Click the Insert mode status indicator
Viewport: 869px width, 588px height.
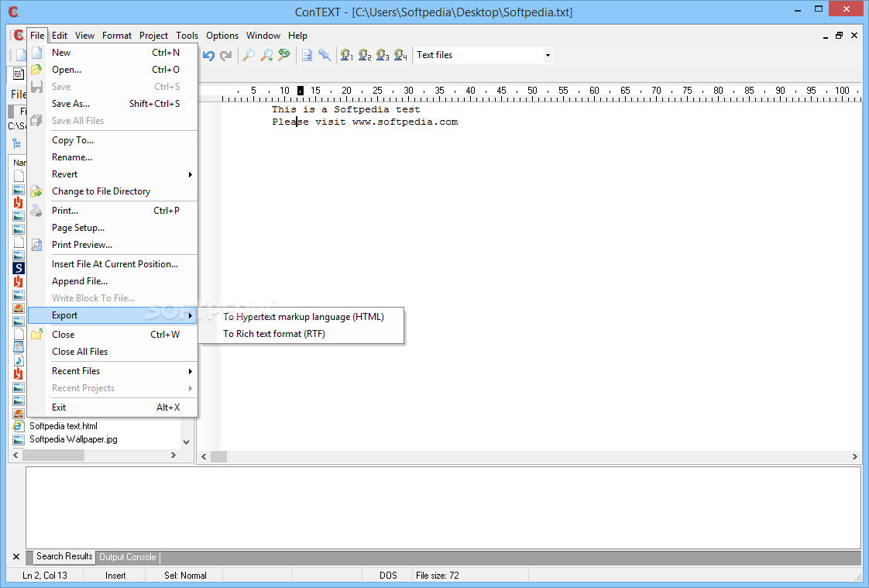(x=115, y=576)
